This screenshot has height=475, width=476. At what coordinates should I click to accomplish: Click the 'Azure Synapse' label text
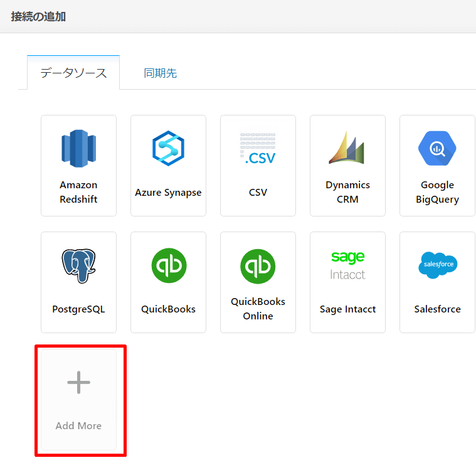click(x=168, y=193)
